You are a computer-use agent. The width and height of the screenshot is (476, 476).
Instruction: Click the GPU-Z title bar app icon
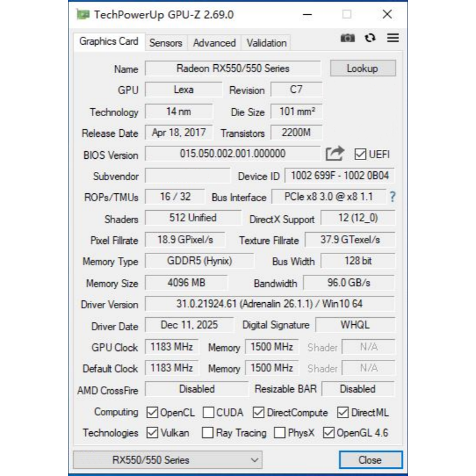(83, 14)
